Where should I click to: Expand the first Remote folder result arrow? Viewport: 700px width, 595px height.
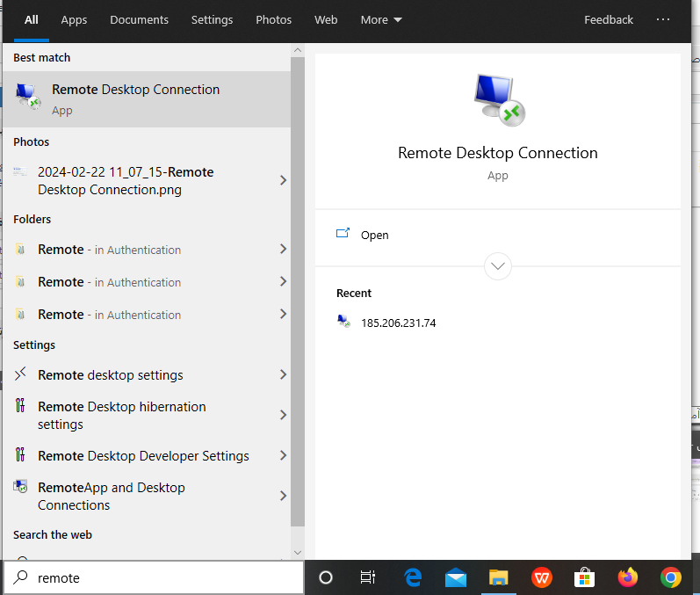point(283,250)
